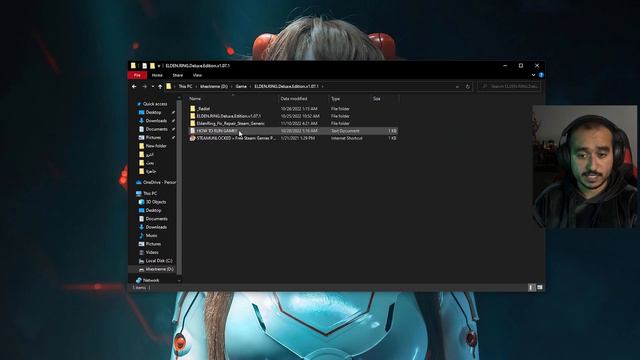
Task: Click the Search ELDEN.RING input field
Action: click(510, 87)
